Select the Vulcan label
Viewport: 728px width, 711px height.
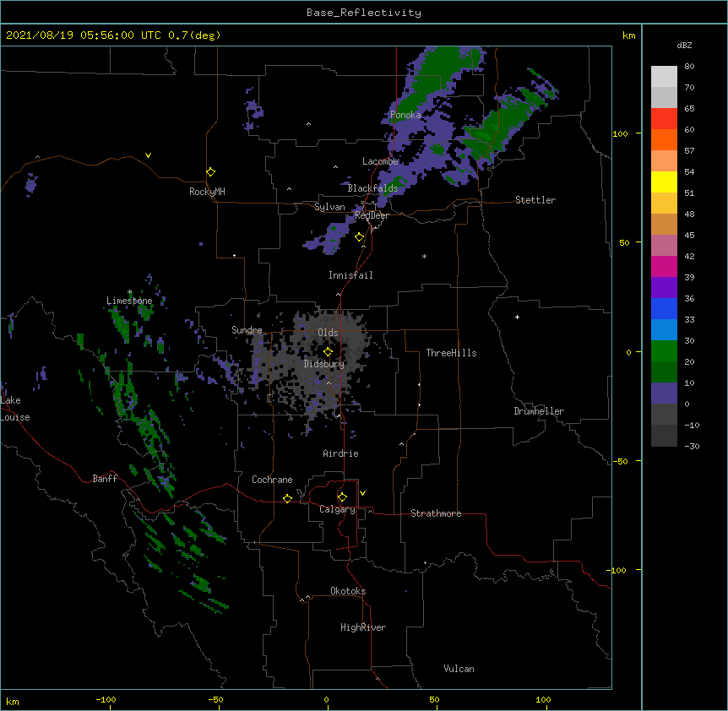point(459,669)
